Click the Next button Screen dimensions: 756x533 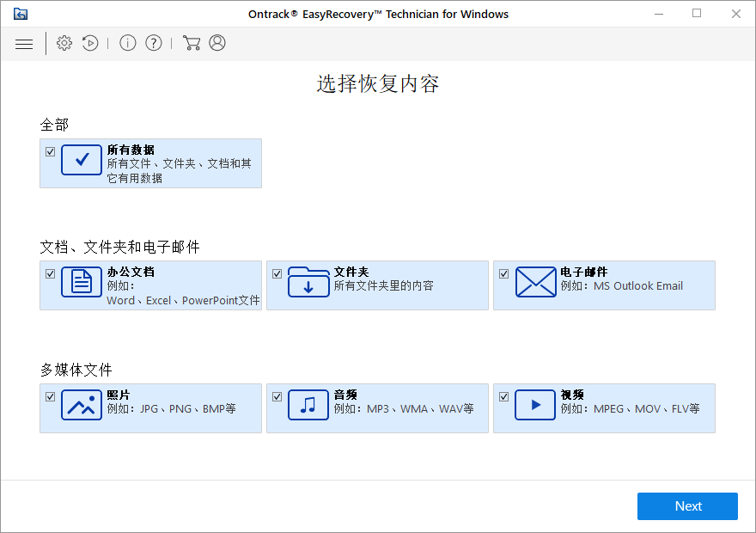pyautogui.click(x=687, y=506)
